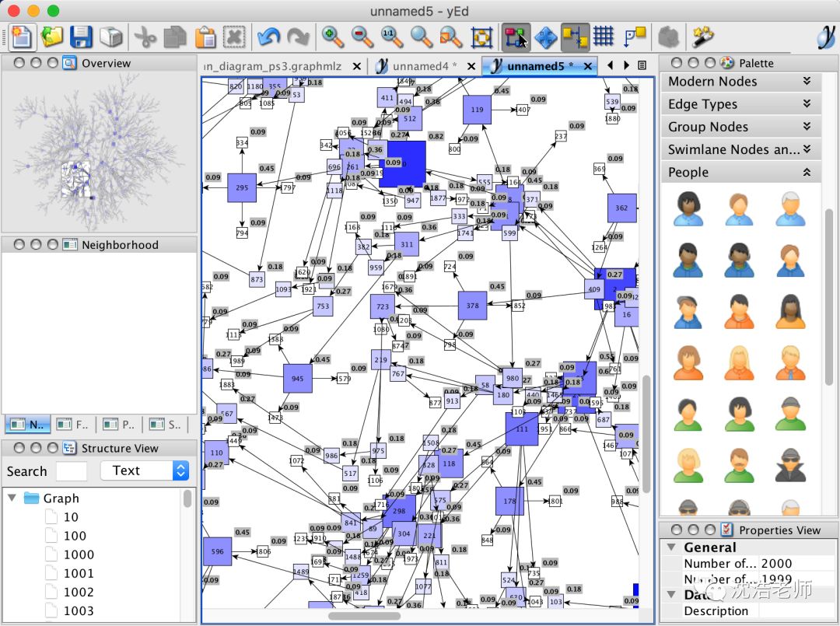Reset zoom to 1:1 in the toolbar

pos(392,37)
